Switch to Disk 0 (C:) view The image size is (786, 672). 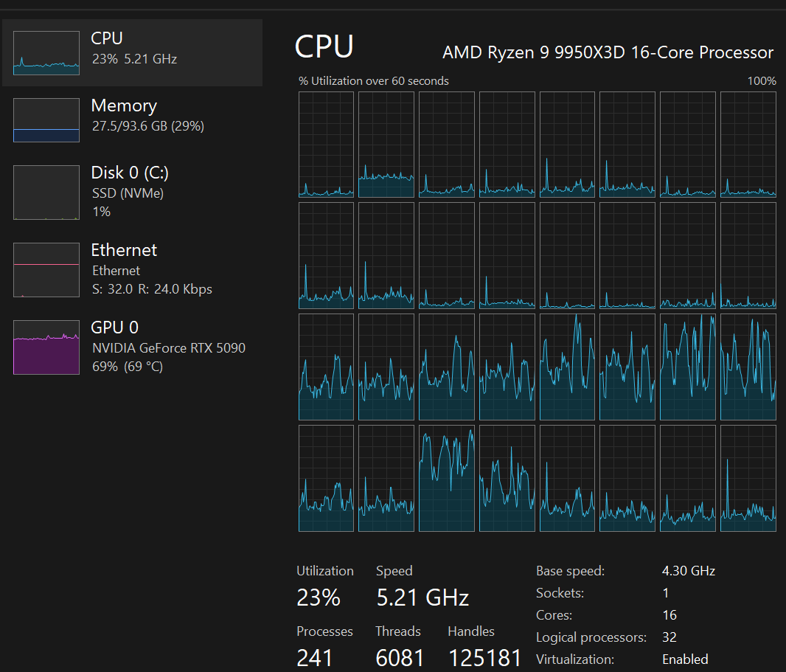[x=132, y=192]
